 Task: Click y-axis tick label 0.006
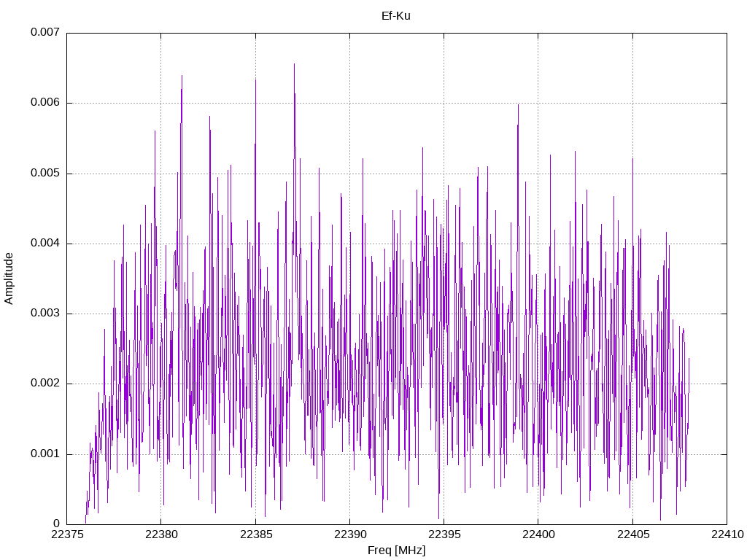(x=45, y=102)
